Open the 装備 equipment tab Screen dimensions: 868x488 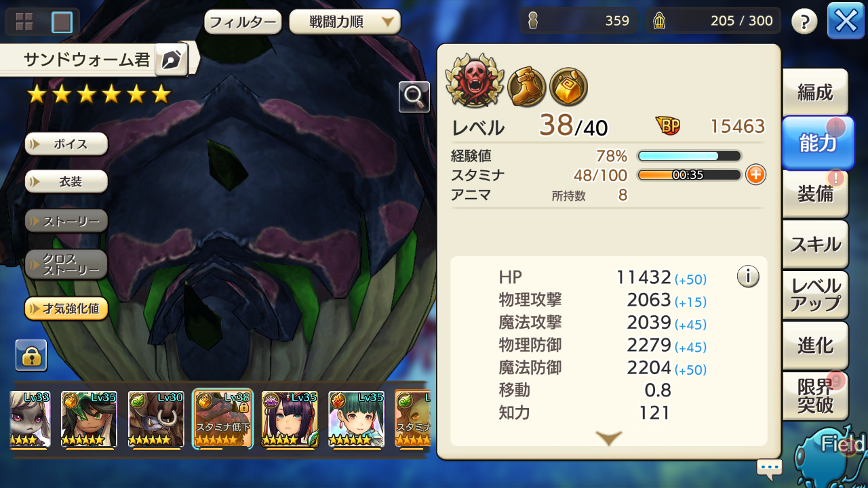pyautogui.click(x=814, y=195)
